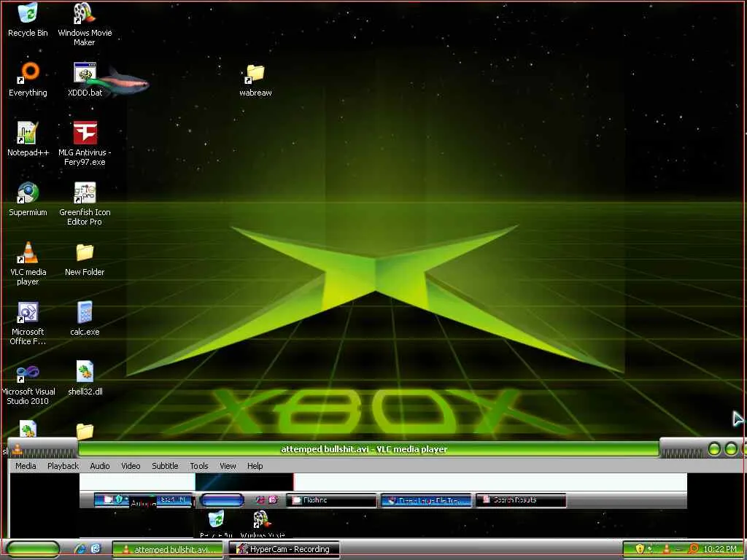Select the calc.exe desktop icon
Image resolution: width=747 pixels, height=560 pixels.
pyautogui.click(x=85, y=319)
